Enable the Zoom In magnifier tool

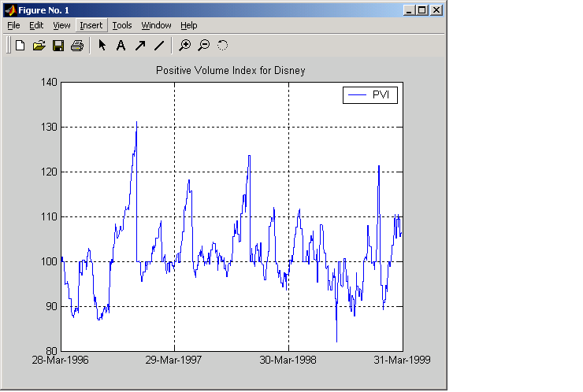[x=185, y=46]
